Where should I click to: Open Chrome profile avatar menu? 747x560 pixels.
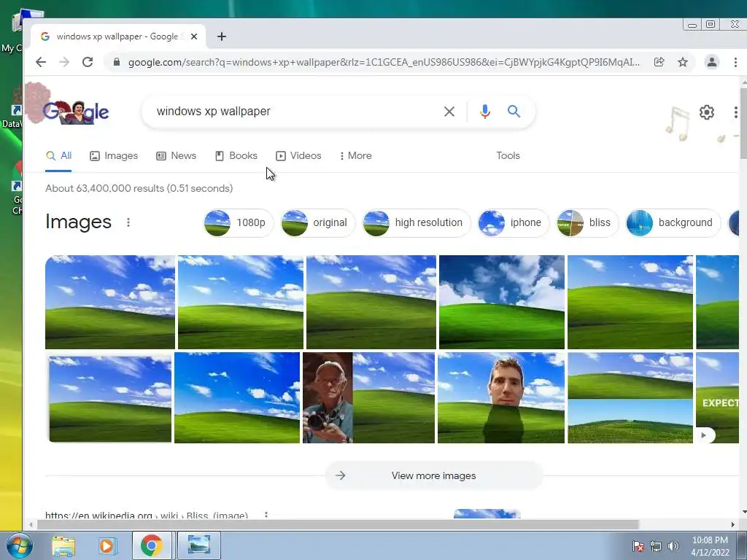[712, 62]
